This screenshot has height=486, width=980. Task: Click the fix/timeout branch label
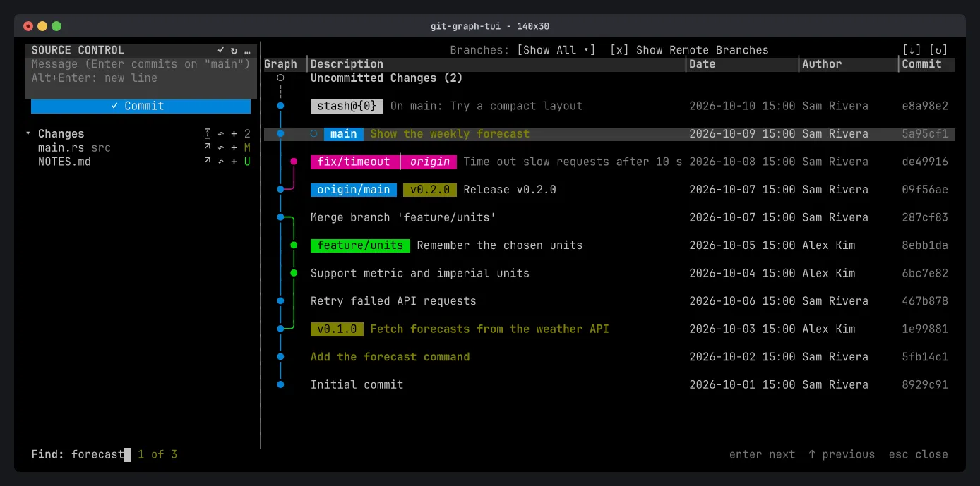[x=354, y=162]
